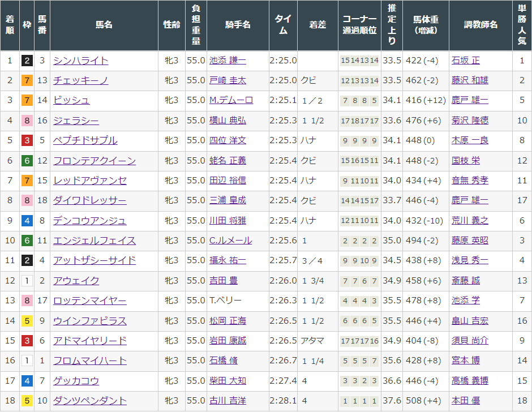532x412 pixels.
Task: Open jockey link 川田 将雅
Action: tap(228, 221)
